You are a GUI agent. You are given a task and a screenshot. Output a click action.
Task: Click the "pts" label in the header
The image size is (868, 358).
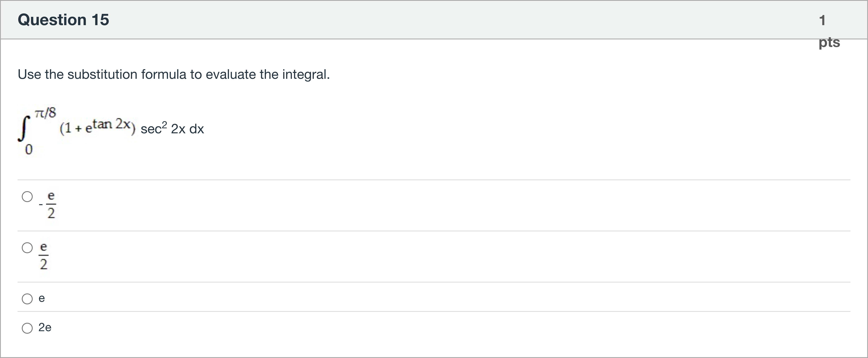829,43
